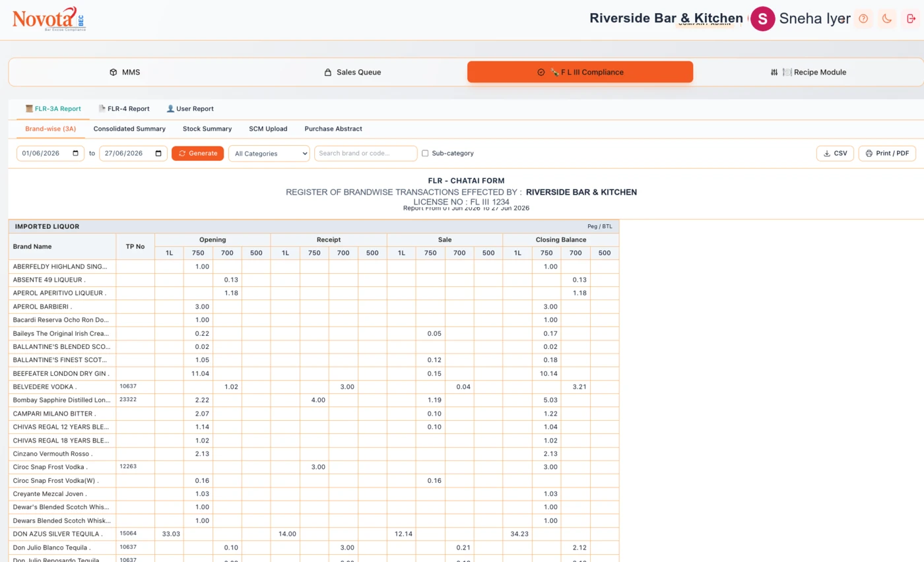Click the DON AZUS SILVER TEQUILA brand name
Screen dimensions: 924x562
(x=59, y=534)
